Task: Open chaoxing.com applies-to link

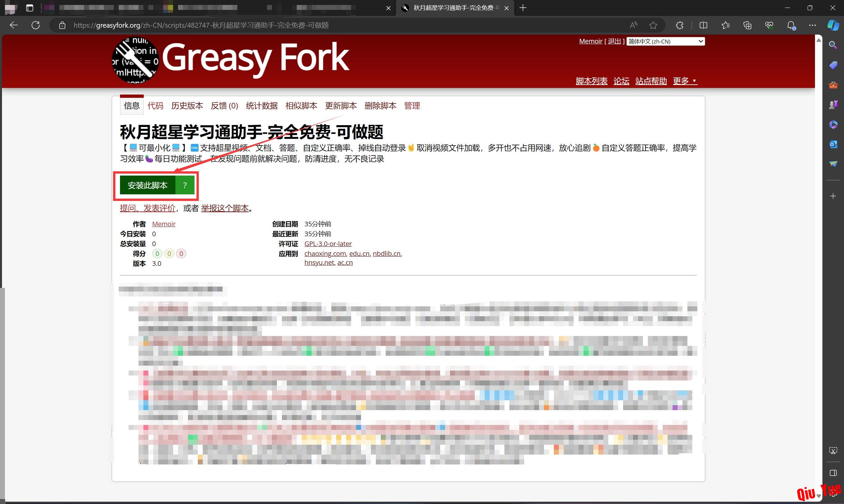Action: (x=325, y=254)
